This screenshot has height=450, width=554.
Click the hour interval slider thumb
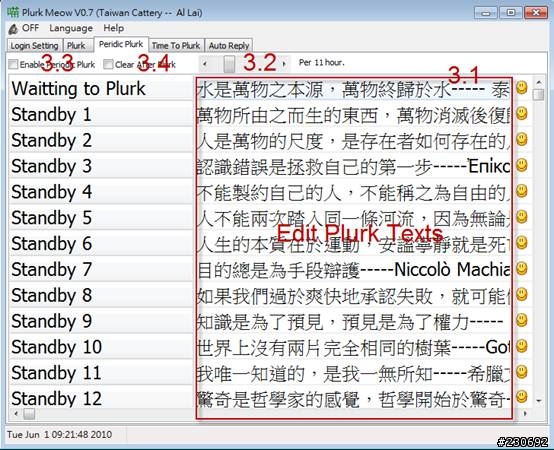229,64
